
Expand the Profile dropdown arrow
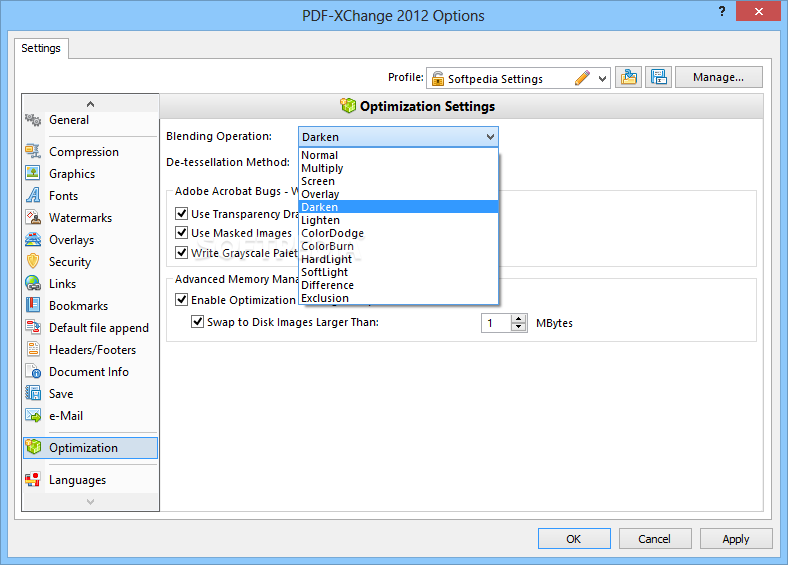[602, 78]
